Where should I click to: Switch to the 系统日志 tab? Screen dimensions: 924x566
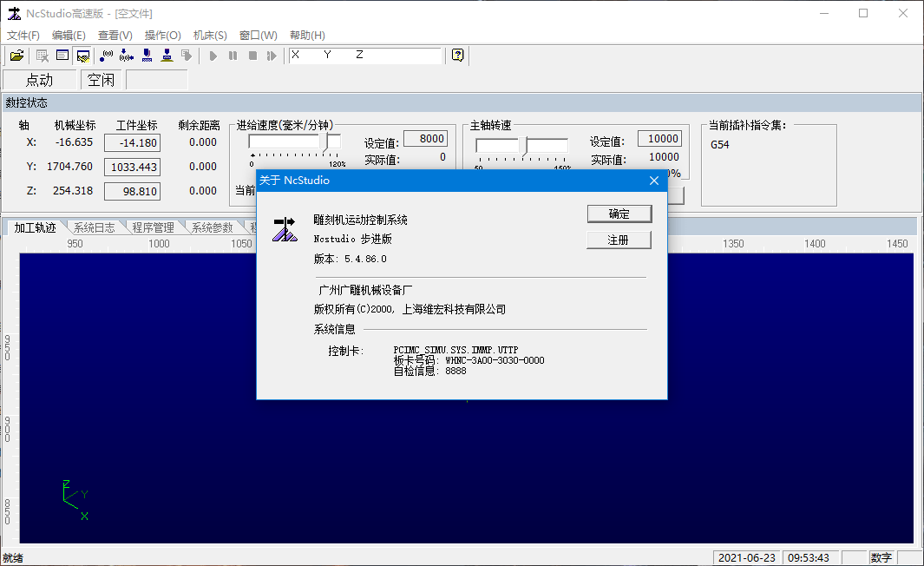click(95, 227)
